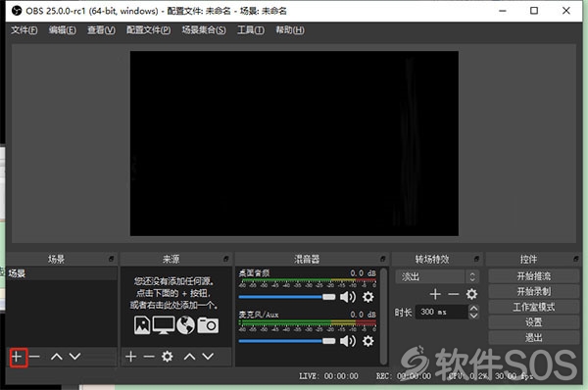This screenshot has height=390, width=588.
Task: Open the 文件(F) menu
Action: [24, 30]
